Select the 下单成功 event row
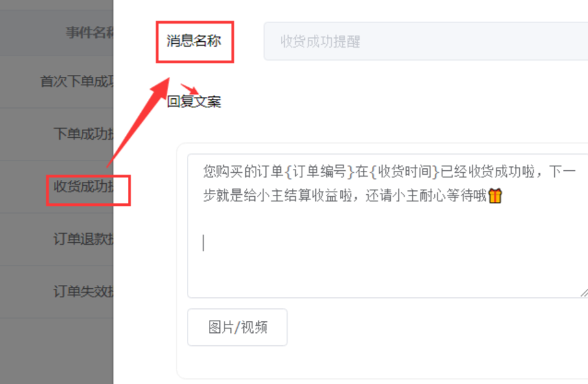This screenshot has height=384, width=588. point(57,134)
